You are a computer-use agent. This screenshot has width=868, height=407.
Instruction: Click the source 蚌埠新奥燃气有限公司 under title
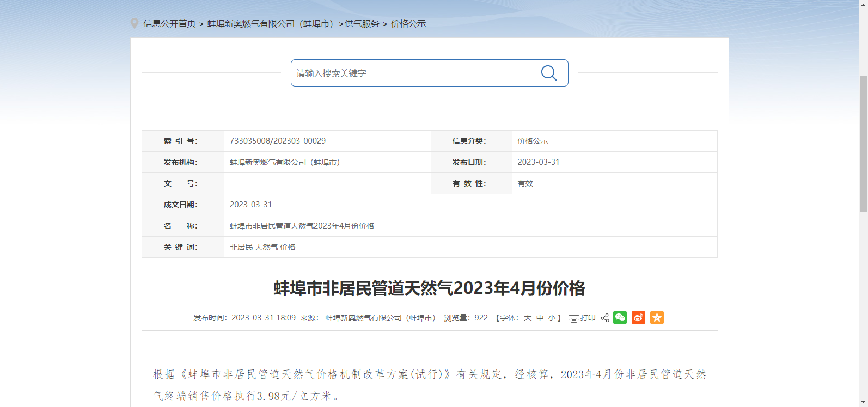[381, 318]
